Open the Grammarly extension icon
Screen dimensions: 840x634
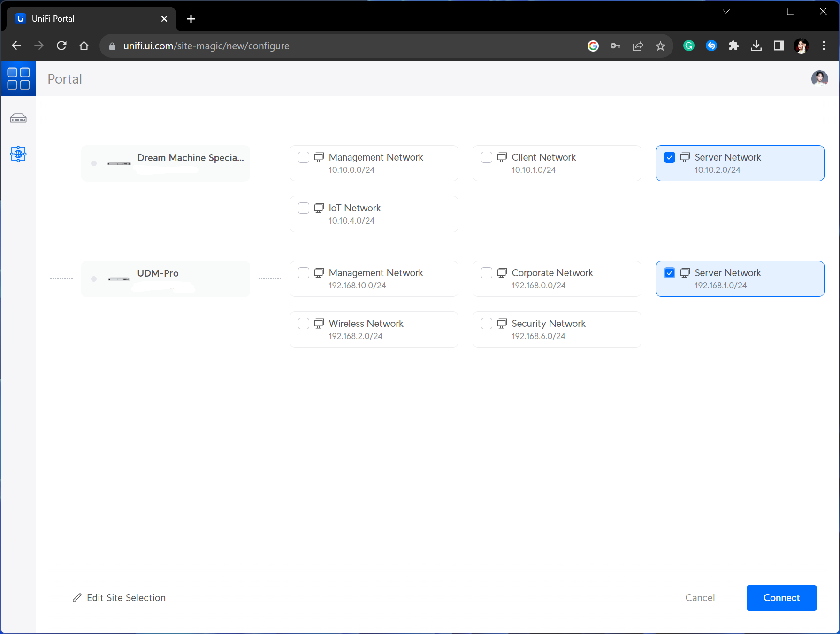pos(688,46)
